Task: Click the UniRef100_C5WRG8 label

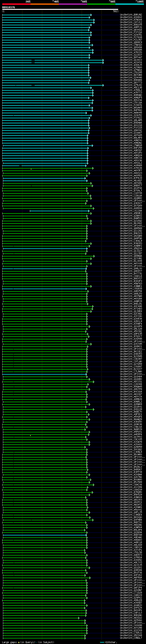Action: [x=131, y=145]
